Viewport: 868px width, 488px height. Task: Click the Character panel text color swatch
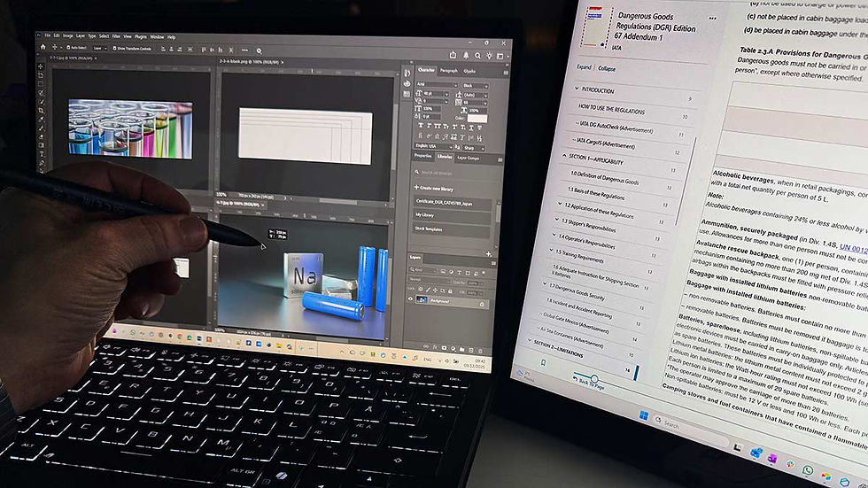pyautogui.click(x=477, y=119)
